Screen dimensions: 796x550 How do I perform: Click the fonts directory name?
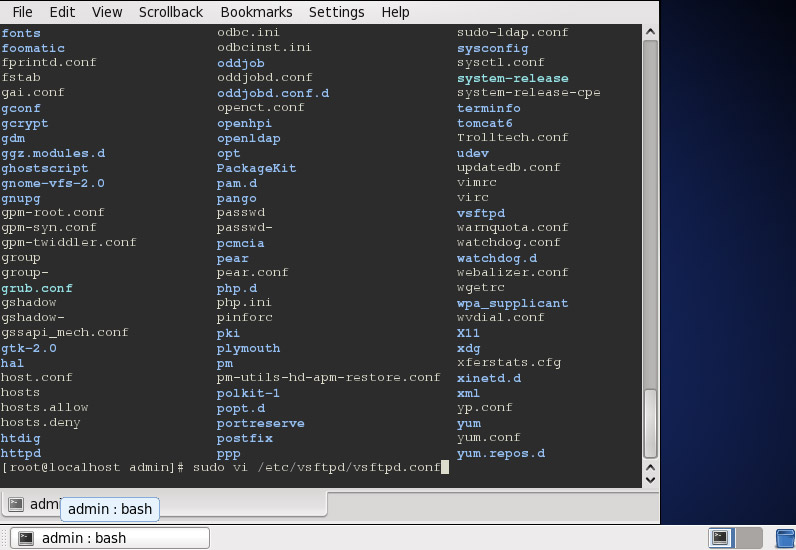(x=21, y=33)
